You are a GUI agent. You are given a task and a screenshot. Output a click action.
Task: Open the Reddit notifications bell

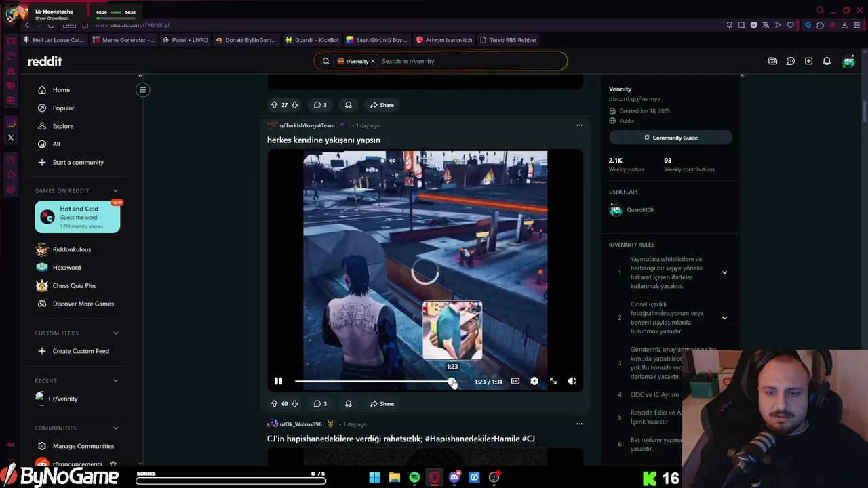827,61
